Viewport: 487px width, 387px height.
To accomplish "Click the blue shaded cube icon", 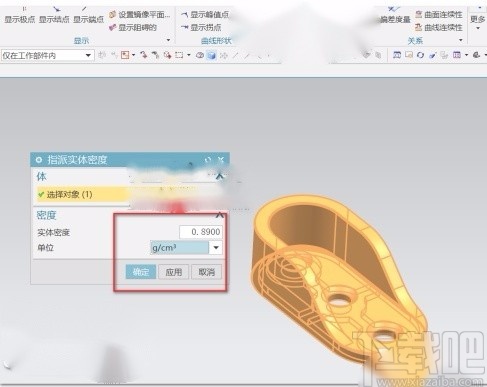I will (x=211, y=55).
